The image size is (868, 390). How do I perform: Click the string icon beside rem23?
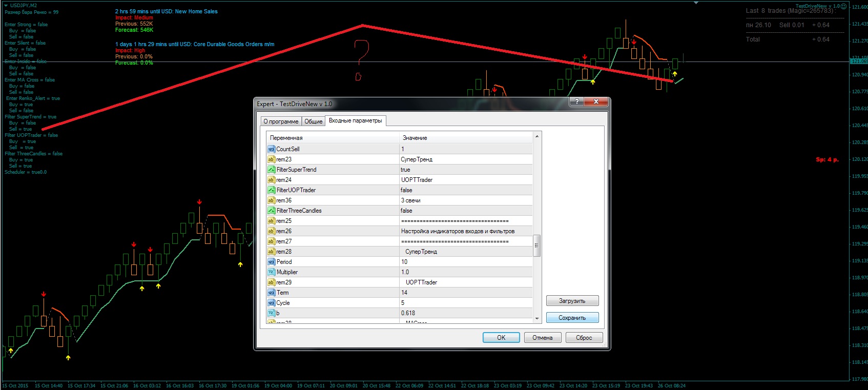271,159
